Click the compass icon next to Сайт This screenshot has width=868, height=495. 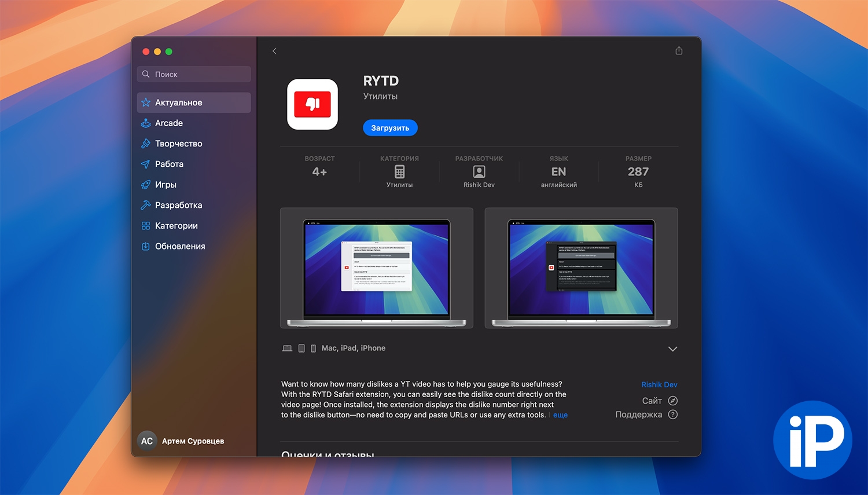[x=673, y=401]
